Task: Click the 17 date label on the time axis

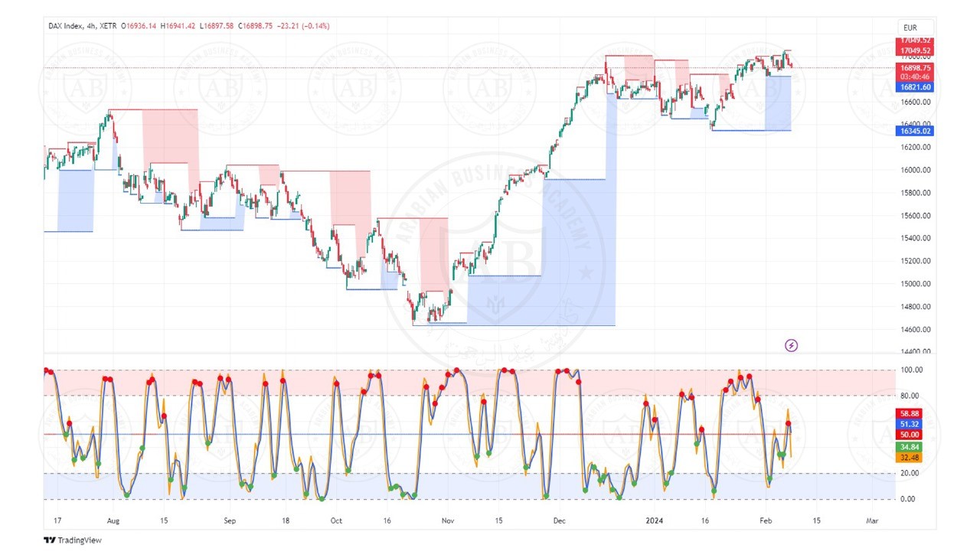Action: 57,521
